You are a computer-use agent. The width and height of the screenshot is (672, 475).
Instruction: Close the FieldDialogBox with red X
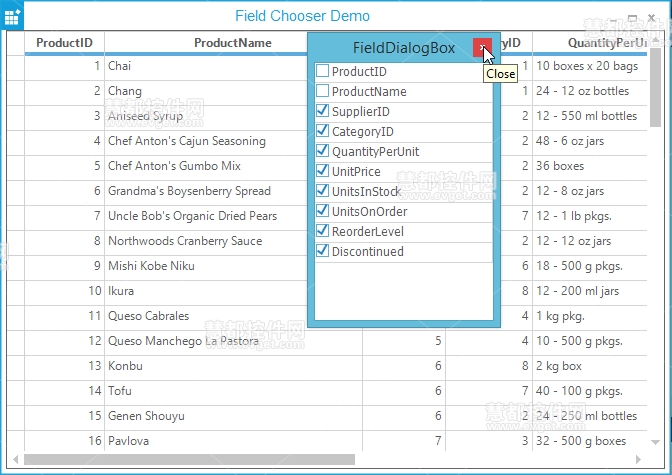pyautogui.click(x=482, y=47)
